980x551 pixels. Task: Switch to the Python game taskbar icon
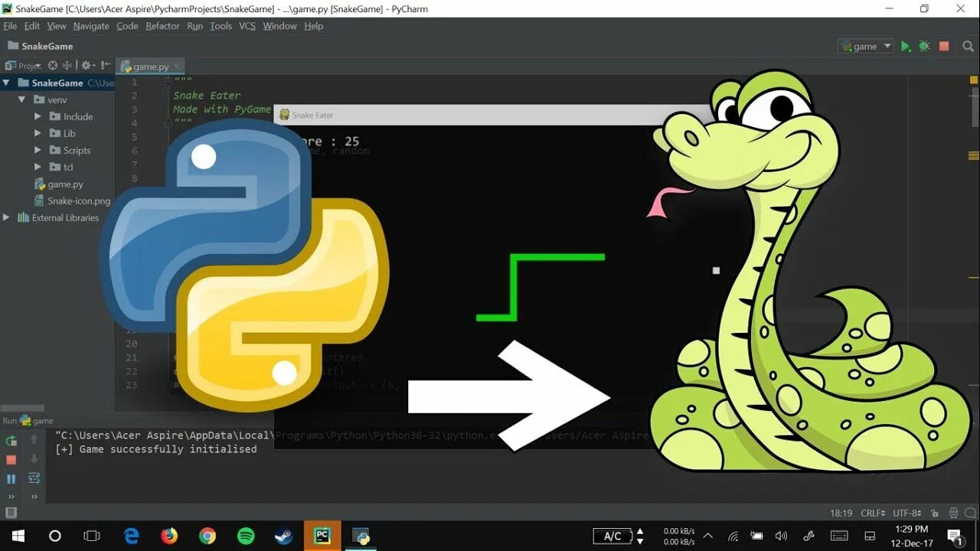[361, 536]
